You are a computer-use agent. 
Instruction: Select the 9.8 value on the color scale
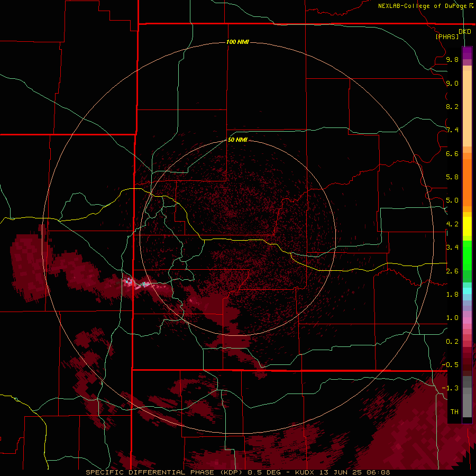point(452,59)
